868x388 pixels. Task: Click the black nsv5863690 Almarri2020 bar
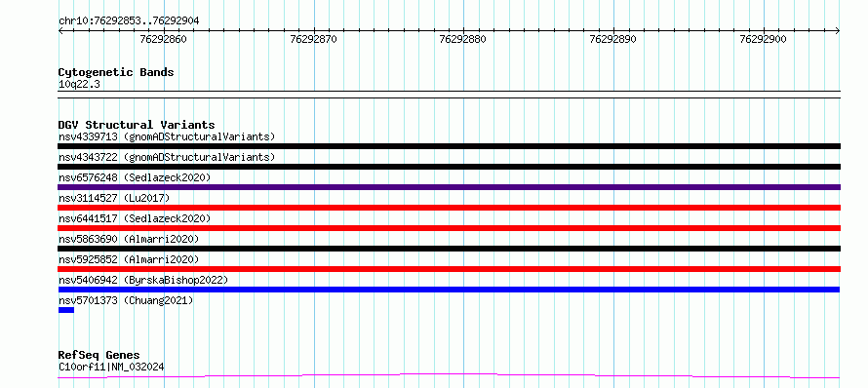pyautogui.click(x=449, y=249)
